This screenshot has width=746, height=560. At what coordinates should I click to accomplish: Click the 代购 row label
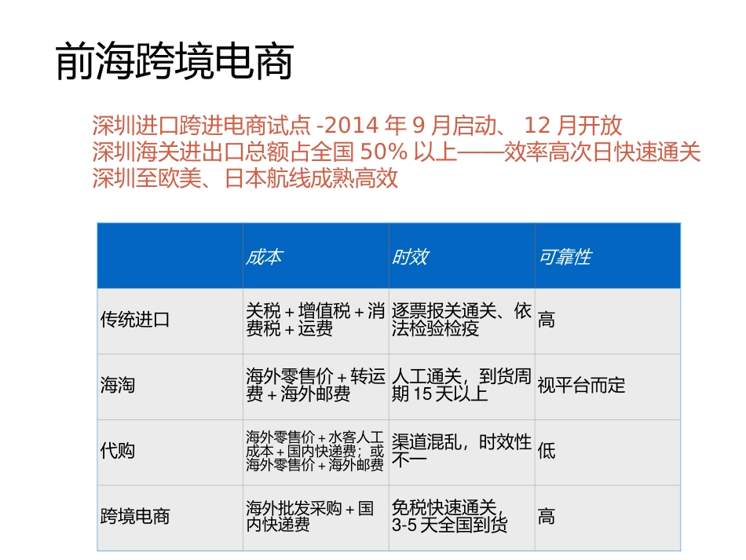(x=170, y=452)
